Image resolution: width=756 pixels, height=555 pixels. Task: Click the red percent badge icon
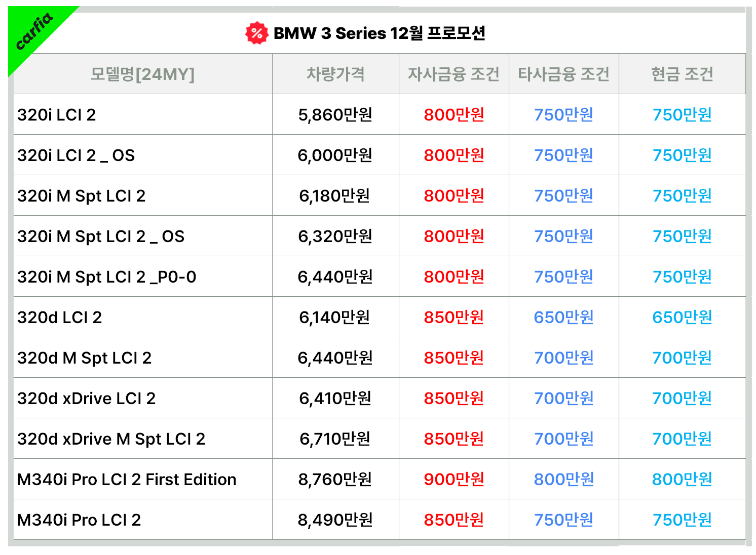coord(257,33)
